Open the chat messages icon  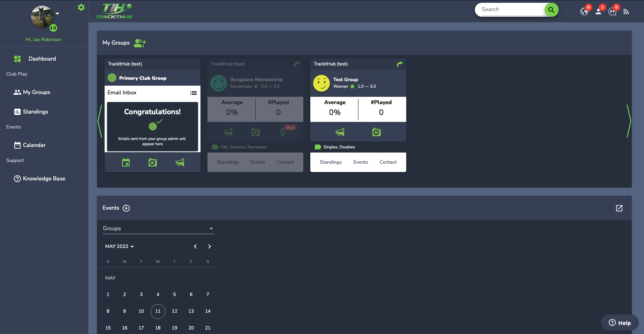[612, 11]
